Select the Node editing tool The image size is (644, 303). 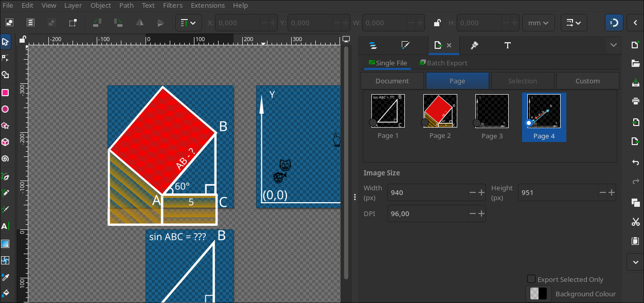click(5, 58)
